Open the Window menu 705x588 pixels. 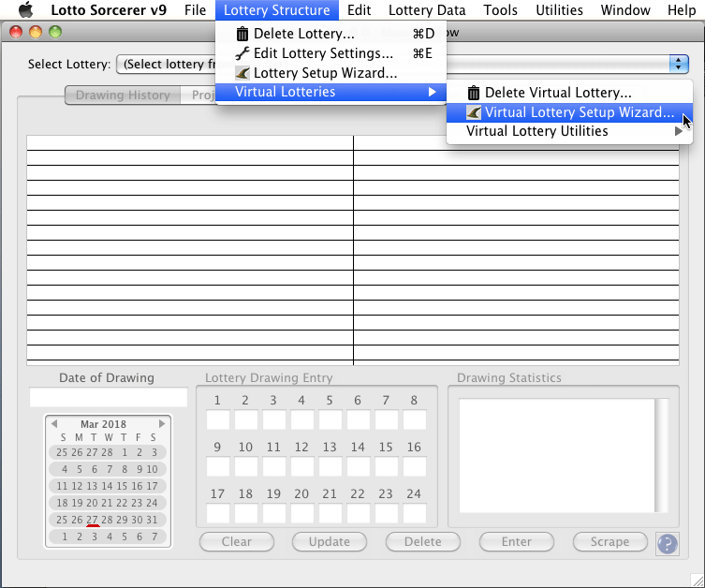[x=625, y=10]
